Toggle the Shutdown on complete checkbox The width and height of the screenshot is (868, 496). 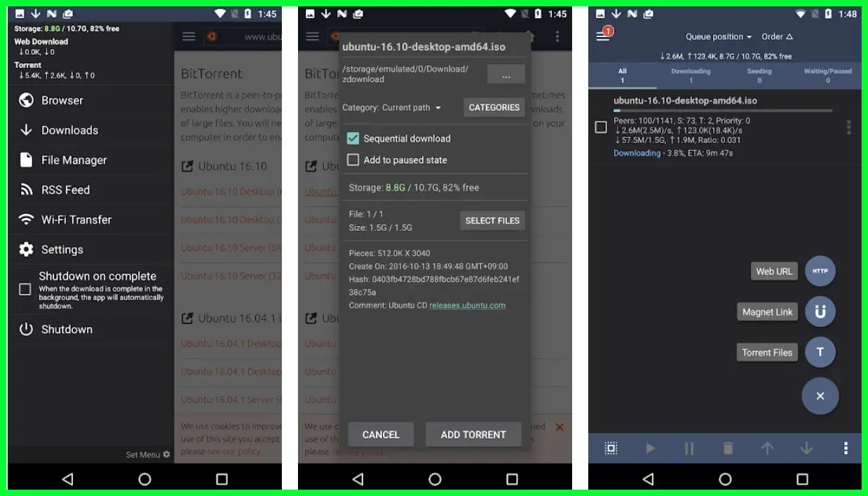(x=25, y=289)
